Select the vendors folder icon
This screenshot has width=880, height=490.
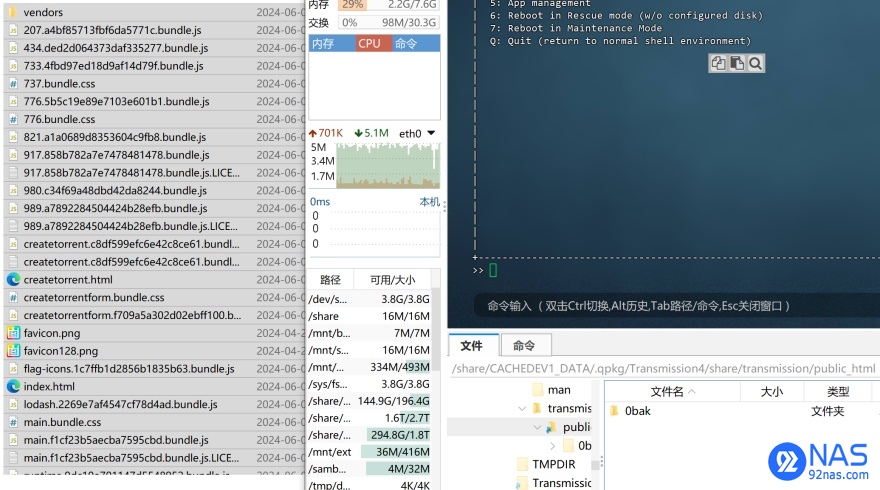[13, 12]
